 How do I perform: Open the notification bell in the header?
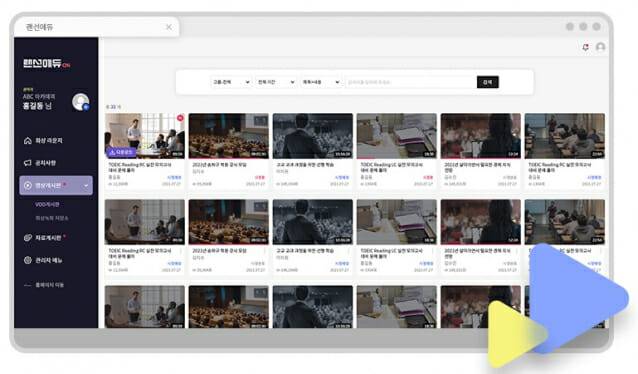coord(585,47)
